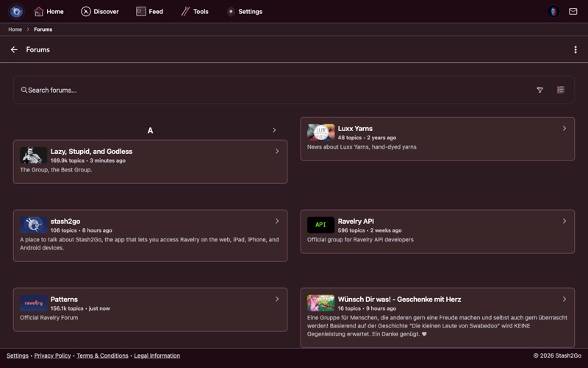Click '156.1k topics • just now' text
The width and height of the screenshot is (588, 368).
[x=80, y=308]
